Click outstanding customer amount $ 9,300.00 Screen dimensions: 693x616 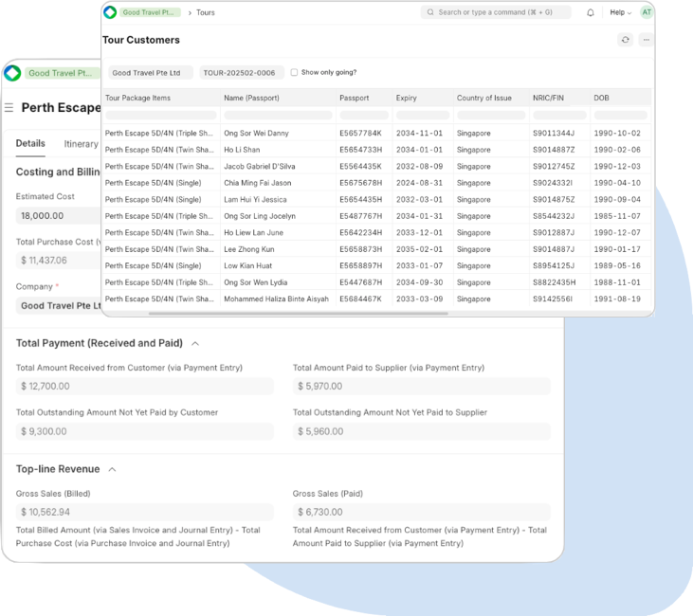click(145, 431)
